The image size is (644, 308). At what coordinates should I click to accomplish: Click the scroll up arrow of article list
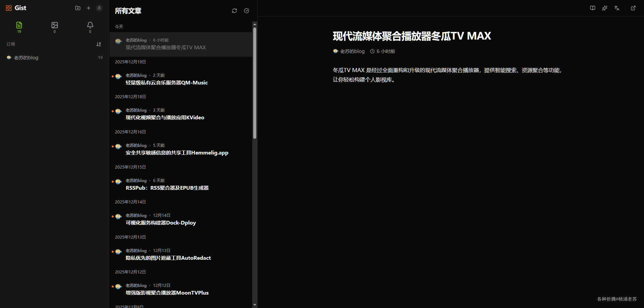[255, 24]
